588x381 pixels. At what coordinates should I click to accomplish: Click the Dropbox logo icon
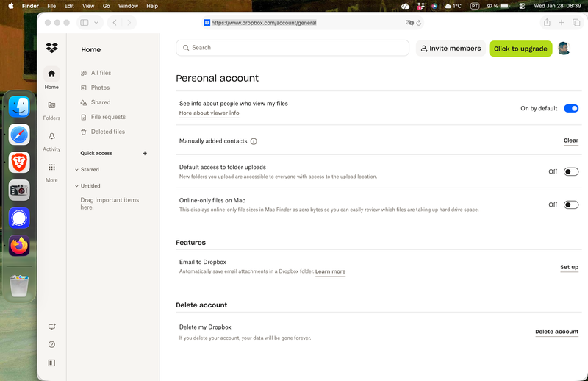51,49
